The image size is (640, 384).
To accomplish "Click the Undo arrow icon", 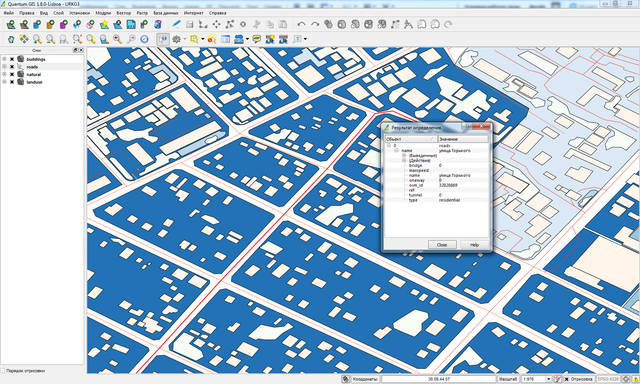I will pyautogui.click(x=302, y=24).
